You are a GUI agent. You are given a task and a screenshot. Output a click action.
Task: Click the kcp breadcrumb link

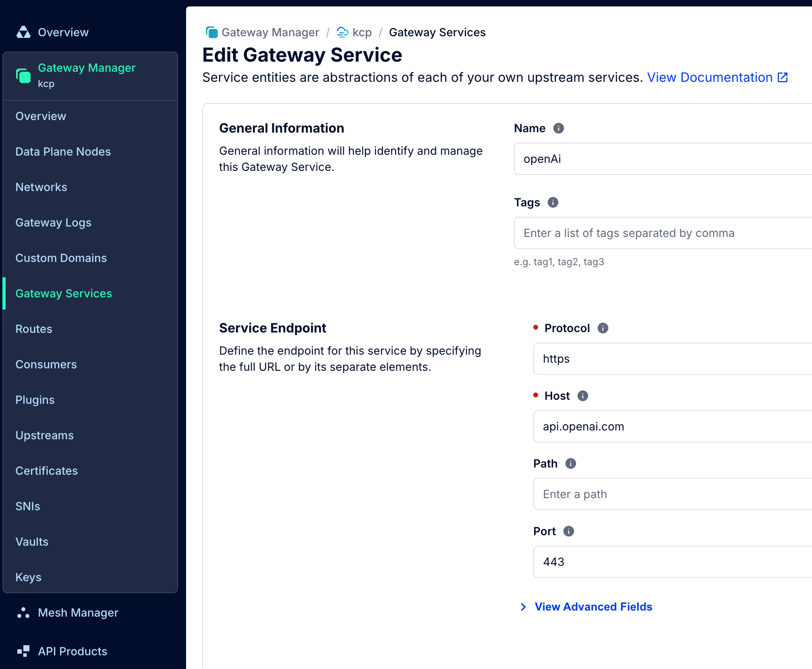[361, 32]
